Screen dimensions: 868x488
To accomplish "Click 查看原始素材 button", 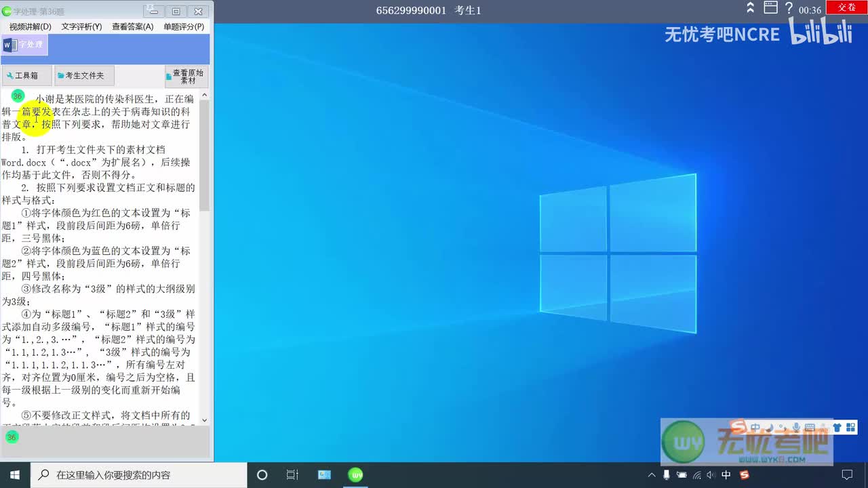I will click(186, 76).
